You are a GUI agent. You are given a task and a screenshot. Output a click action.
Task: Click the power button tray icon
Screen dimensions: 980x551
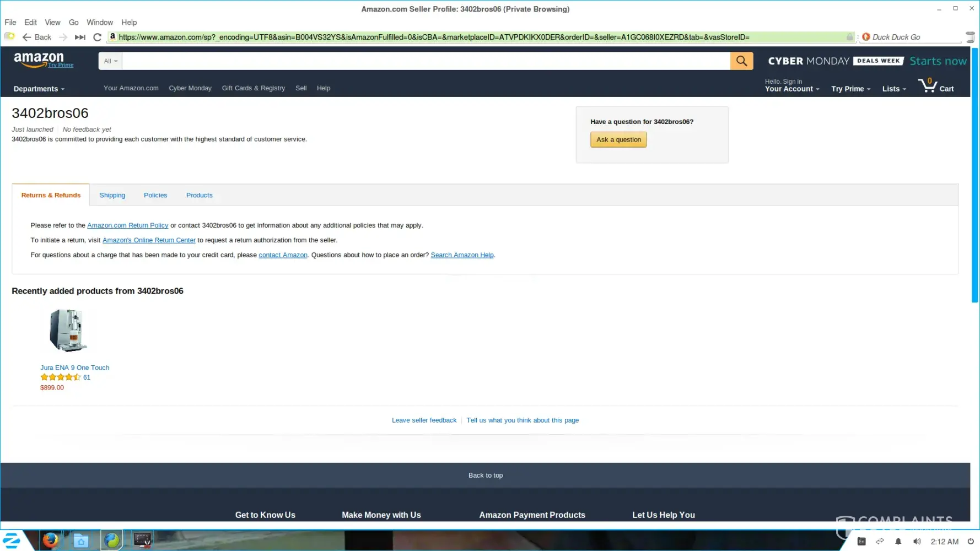click(971, 542)
